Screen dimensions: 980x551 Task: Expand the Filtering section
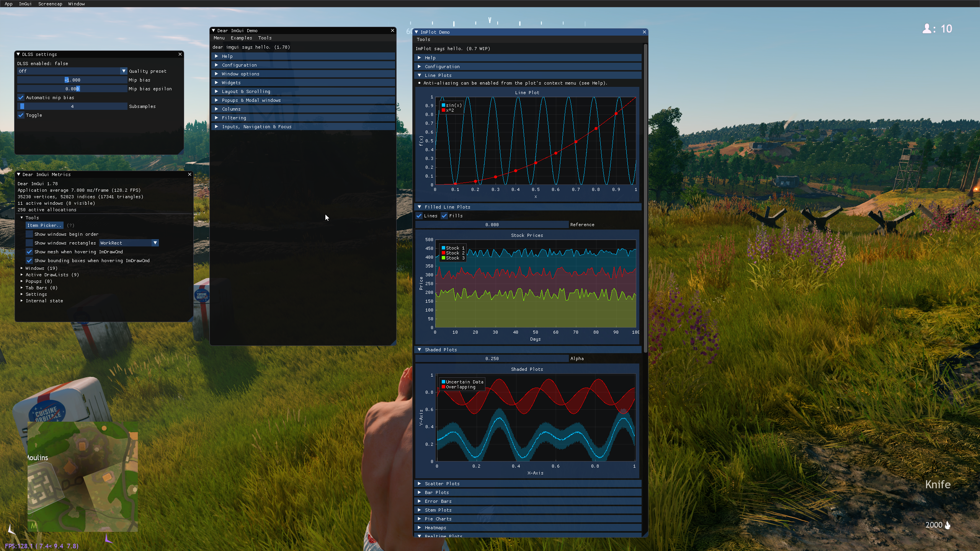(x=303, y=118)
